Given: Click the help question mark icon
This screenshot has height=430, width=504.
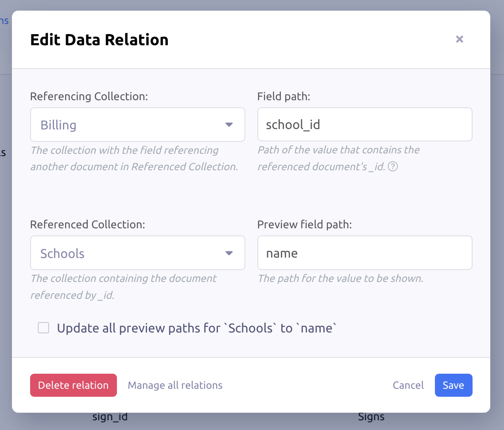Looking at the screenshot, I should pos(392,167).
